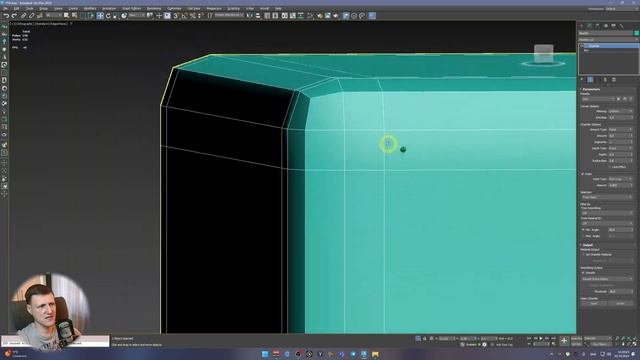Open the Edit menu
Screen dimensions: 640x360
(x=16, y=8)
